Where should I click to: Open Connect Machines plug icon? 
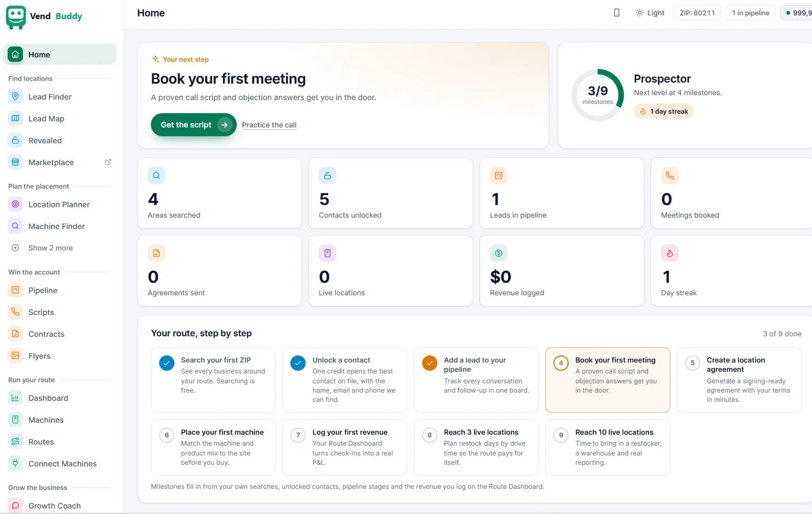click(x=15, y=464)
